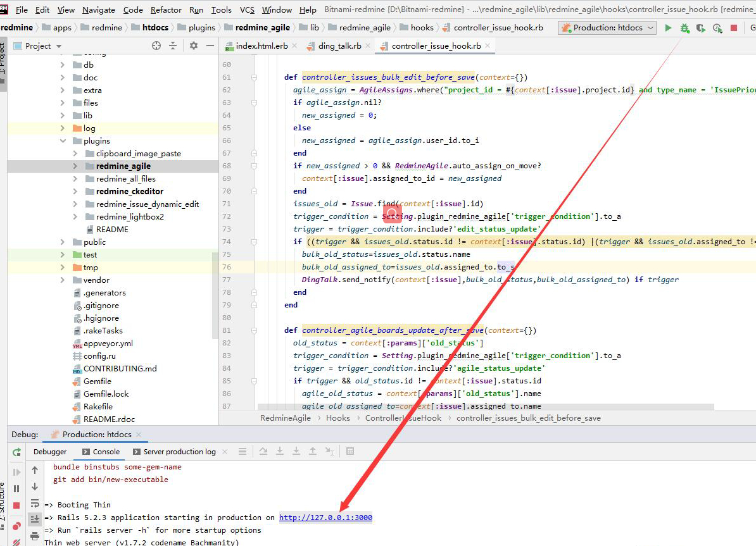Run the Production: htdocs configuration with the green play icon
756x546 pixels.
(x=668, y=28)
